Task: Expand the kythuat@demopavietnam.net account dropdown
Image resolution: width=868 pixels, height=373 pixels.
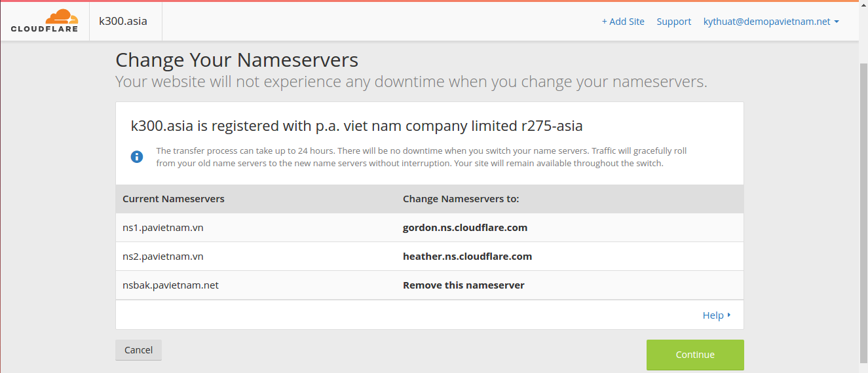Action: click(771, 22)
